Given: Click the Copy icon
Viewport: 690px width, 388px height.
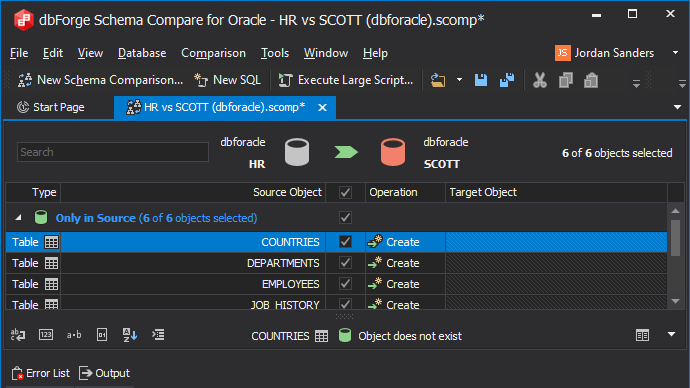Looking at the screenshot, I should click(x=565, y=80).
